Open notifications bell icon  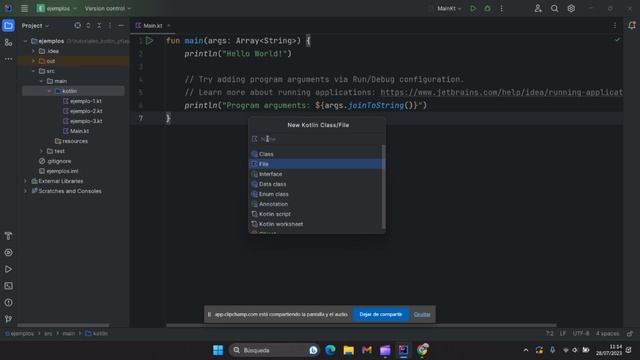[632, 25]
